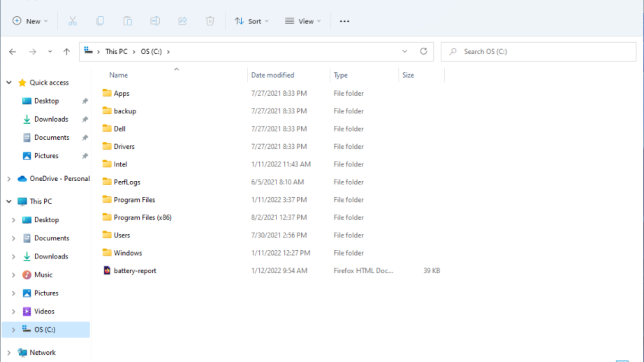
Task: Open the See more ellipsis menu
Action: tap(344, 21)
